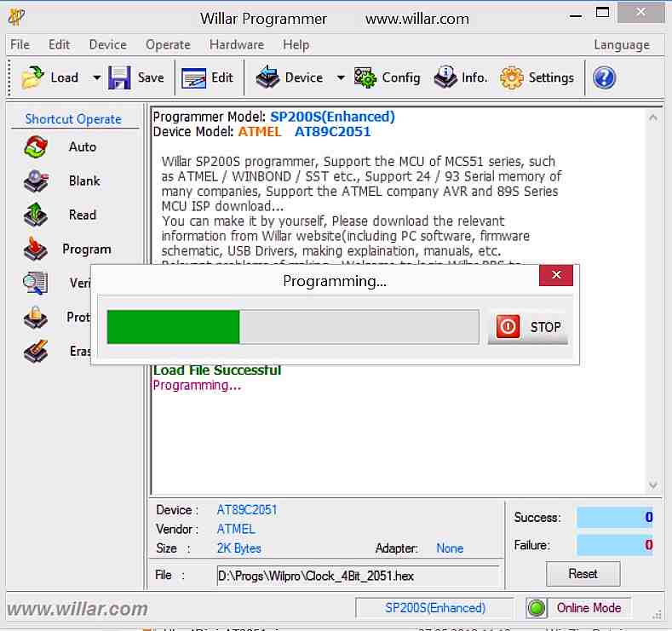Click the magenta Programming... log line

(197, 385)
